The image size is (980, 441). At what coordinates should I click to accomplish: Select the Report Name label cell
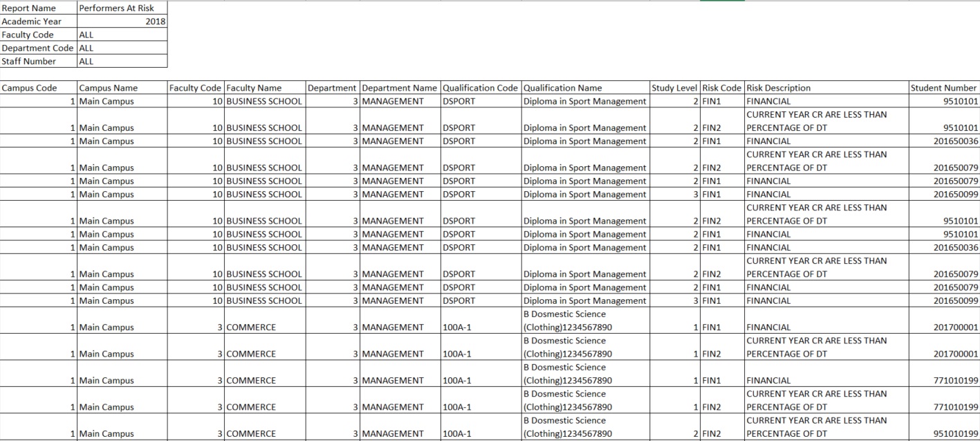[x=38, y=8]
